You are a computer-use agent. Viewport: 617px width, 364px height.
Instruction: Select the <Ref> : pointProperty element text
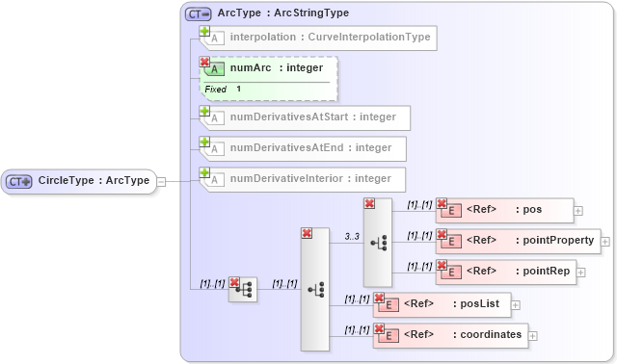[530, 240]
